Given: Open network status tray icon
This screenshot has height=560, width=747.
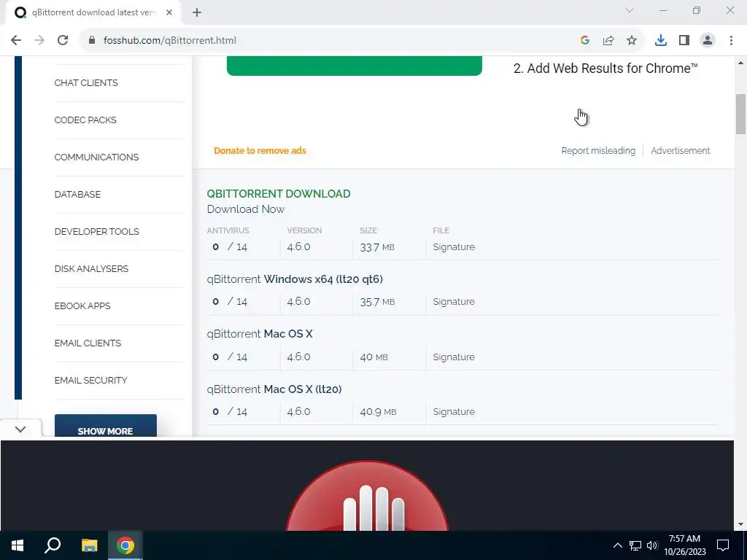Looking at the screenshot, I should (635, 545).
